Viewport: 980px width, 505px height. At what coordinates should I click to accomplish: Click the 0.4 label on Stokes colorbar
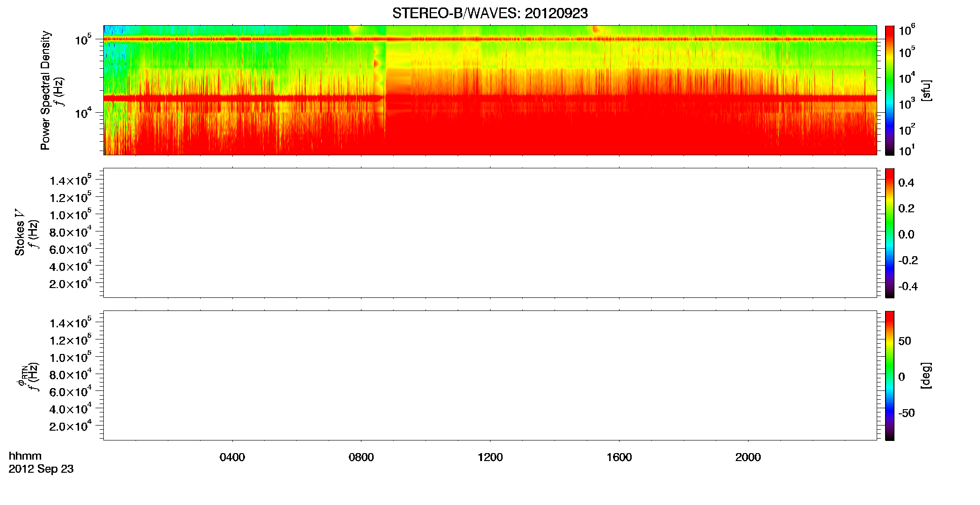[906, 183]
